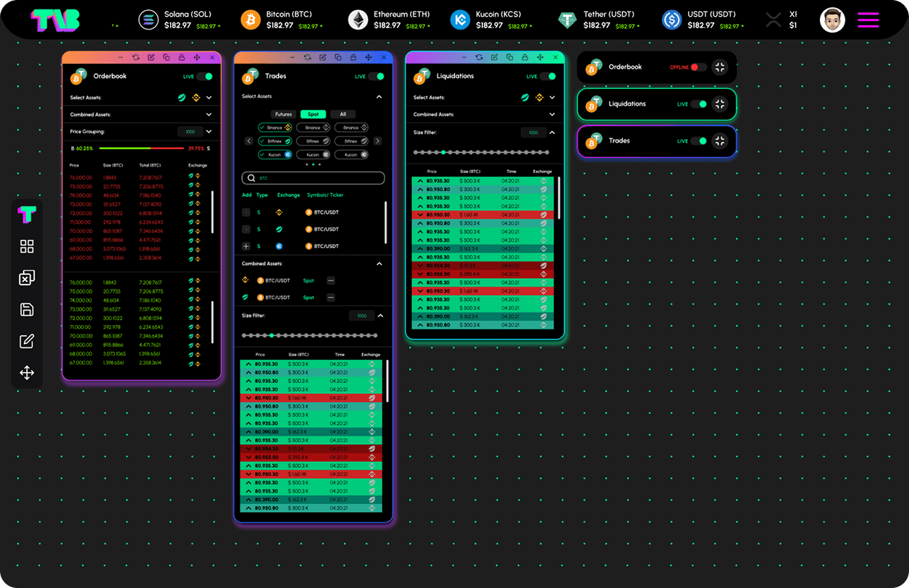Click the move arrows icon in left sidebar
The height and width of the screenshot is (588, 909).
[x=27, y=373]
